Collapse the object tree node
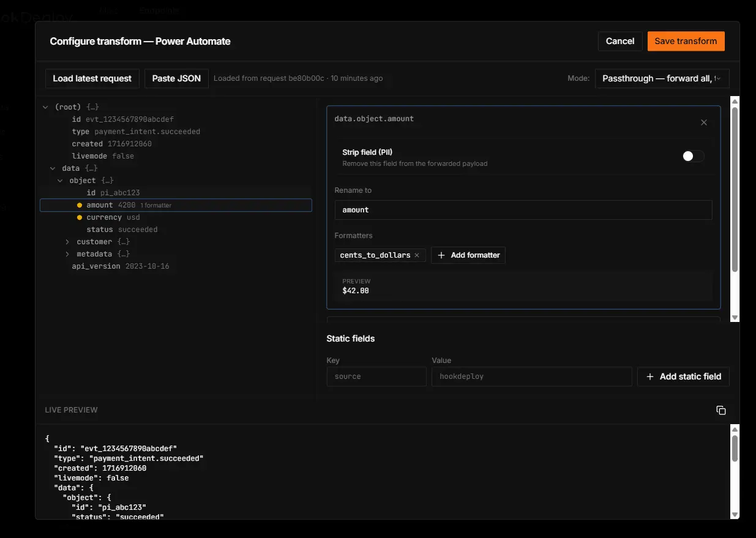 coord(60,181)
